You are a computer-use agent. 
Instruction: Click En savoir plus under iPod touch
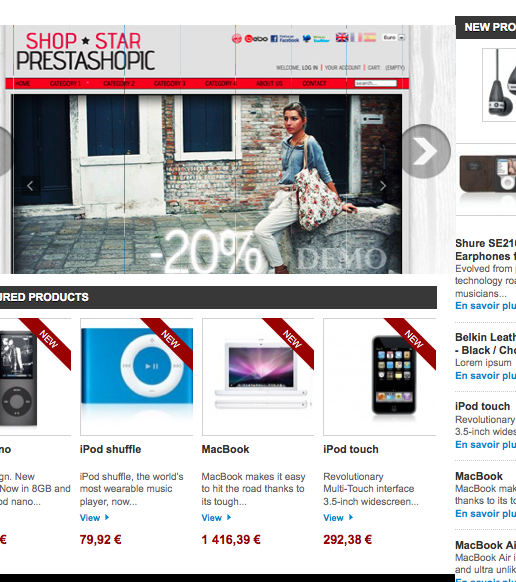click(486, 445)
